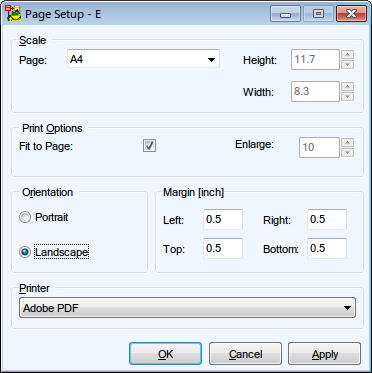Viewport: 372px width, 373px height.
Task: Confirm settings with the OK button
Action: point(165,354)
